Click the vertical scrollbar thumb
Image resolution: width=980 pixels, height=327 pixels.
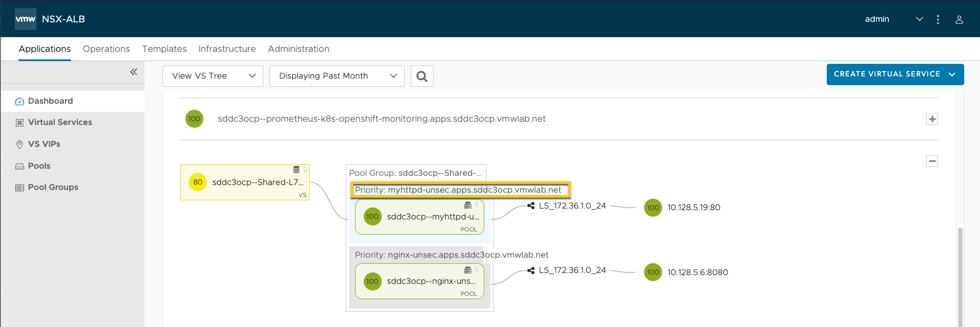pos(960,277)
